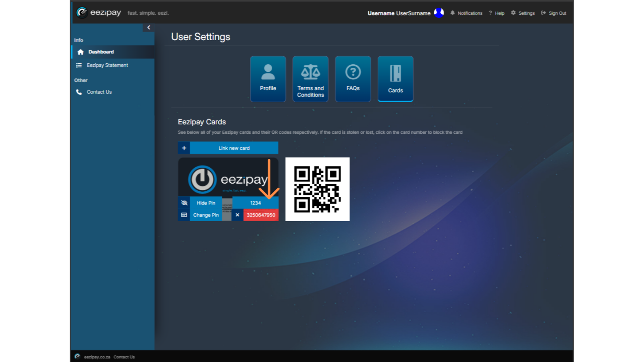This screenshot has height=362, width=644.
Task: Click Username UserSurname in header
Action: coord(399,13)
